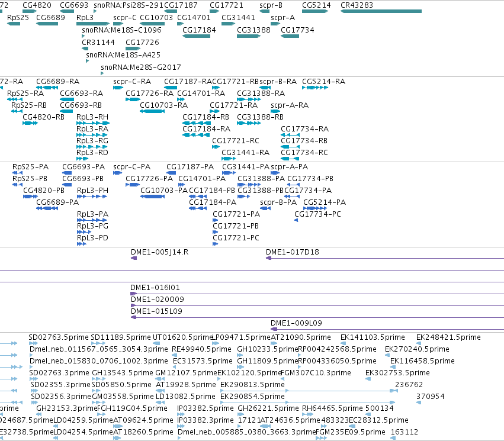Select the CG10703-RA transcript label
The width and height of the screenshot is (504, 441).
[x=163, y=105]
